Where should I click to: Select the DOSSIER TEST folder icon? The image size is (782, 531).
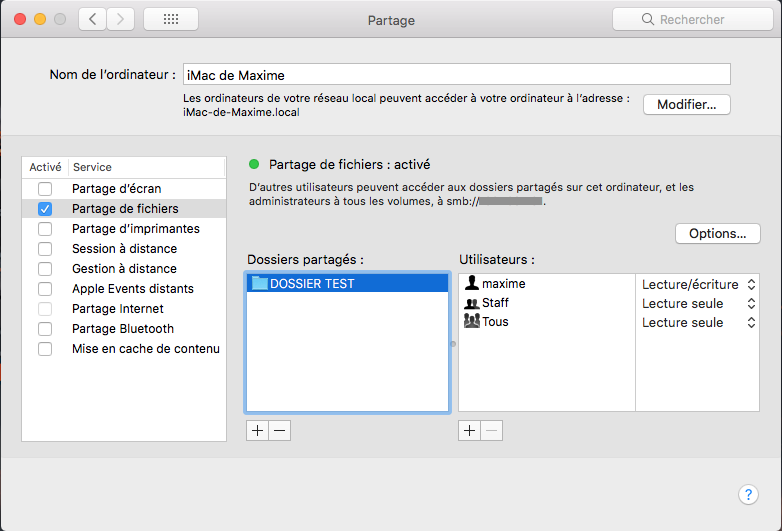260,284
